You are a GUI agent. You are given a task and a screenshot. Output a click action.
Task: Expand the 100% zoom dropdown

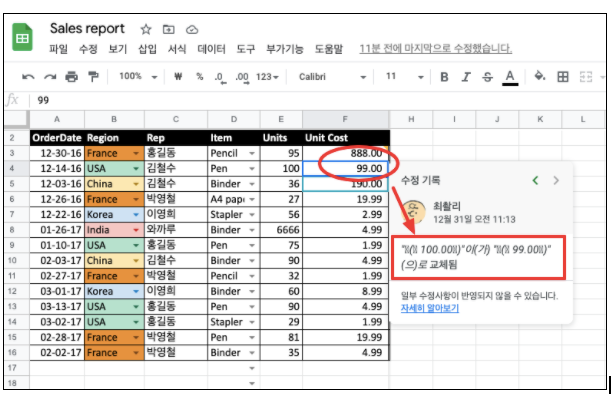138,76
